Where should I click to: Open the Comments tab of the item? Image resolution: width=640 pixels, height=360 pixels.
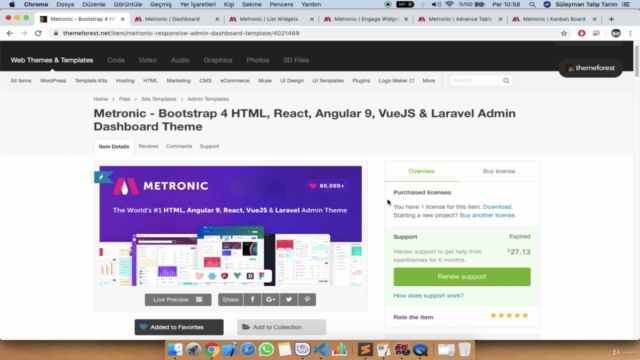pyautogui.click(x=179, y=146)
